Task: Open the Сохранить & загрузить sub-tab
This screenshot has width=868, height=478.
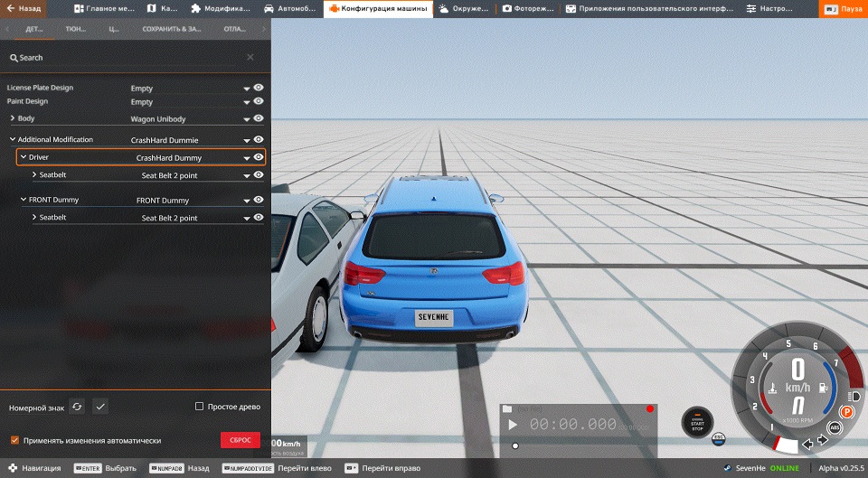Action: pos(172,29)
